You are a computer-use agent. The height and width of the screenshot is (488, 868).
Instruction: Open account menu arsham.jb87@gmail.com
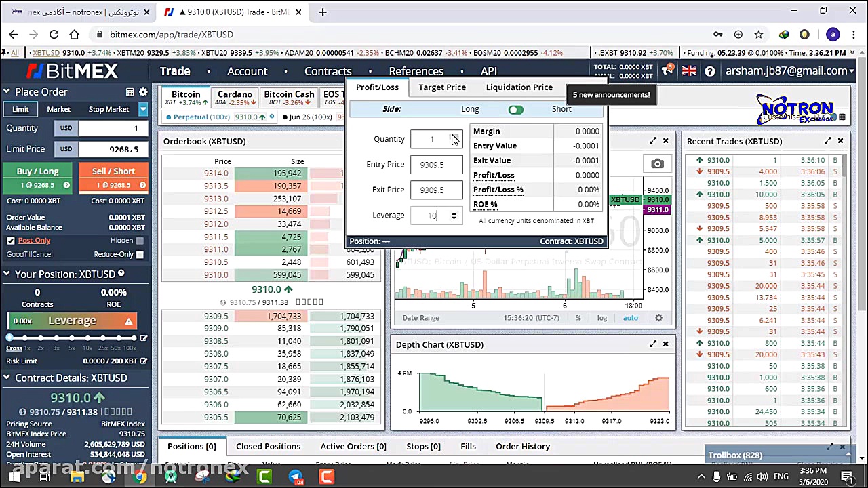pyautogui.click(x=789, y=70)
